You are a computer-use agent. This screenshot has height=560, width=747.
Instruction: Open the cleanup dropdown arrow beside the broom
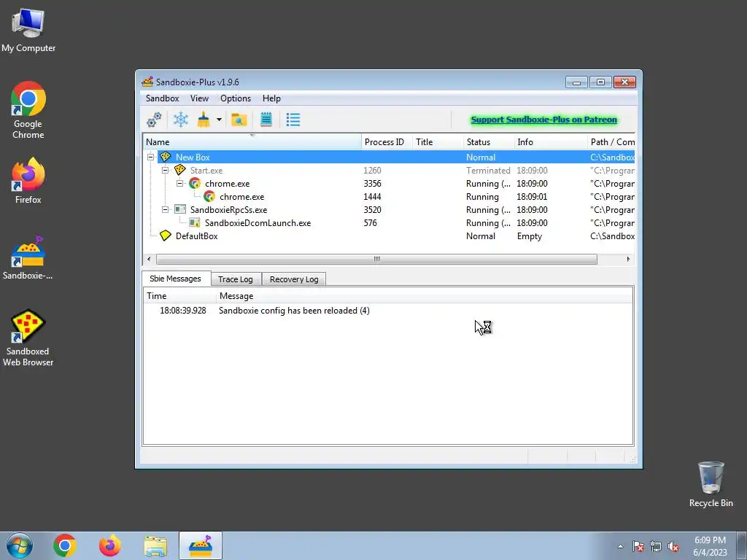(219, 120)
